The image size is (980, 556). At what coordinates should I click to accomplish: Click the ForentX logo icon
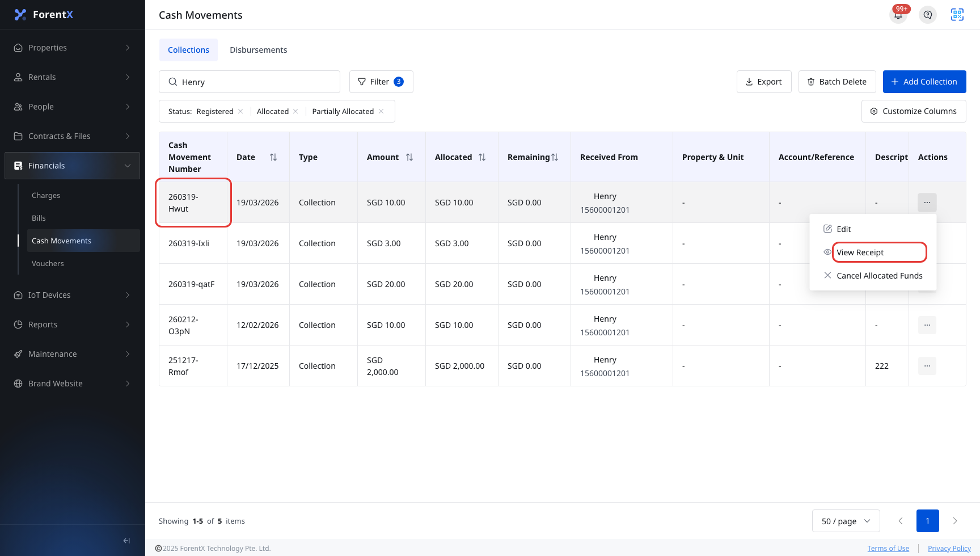point(20,15)
